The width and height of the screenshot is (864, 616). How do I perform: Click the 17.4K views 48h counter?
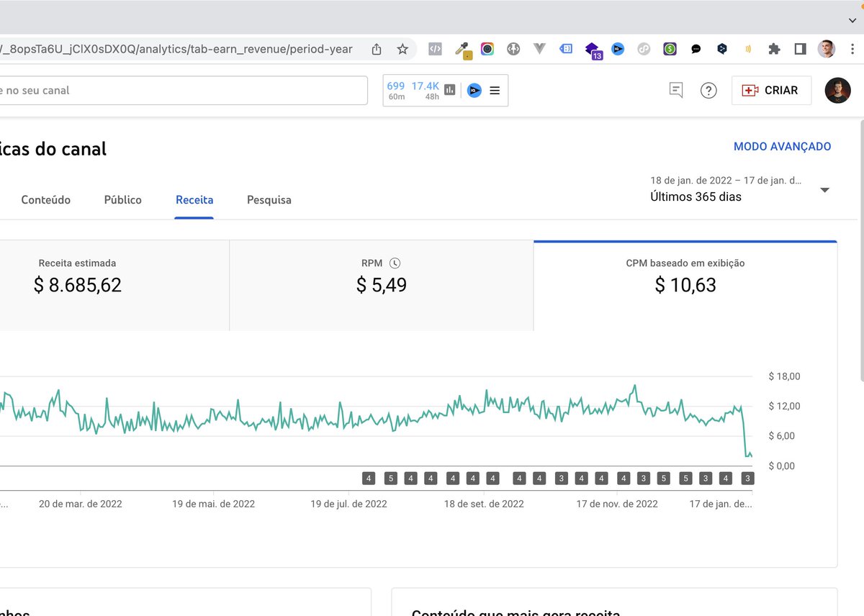(x=426, y=91)
